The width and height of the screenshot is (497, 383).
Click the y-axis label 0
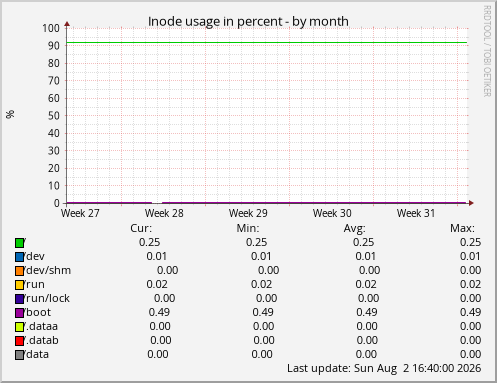click(57, 203)
